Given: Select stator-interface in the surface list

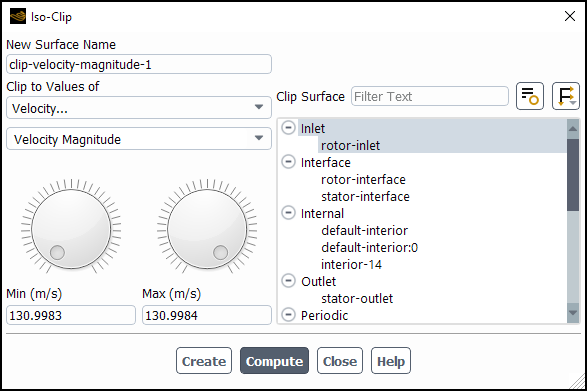Looking at the screenshot, I should [x=365, y=196].
